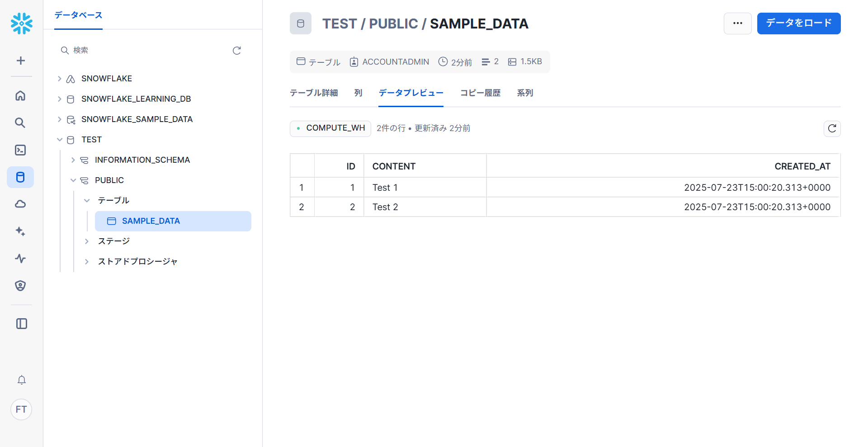Click TEST in the breadcrumb title
868x447 pixels.
[340, 24]
